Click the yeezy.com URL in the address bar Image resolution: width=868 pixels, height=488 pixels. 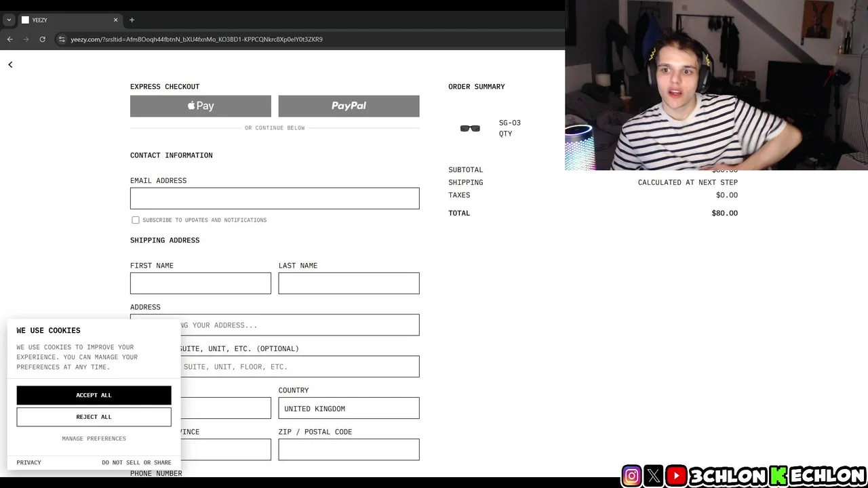[x=197, y=39]
